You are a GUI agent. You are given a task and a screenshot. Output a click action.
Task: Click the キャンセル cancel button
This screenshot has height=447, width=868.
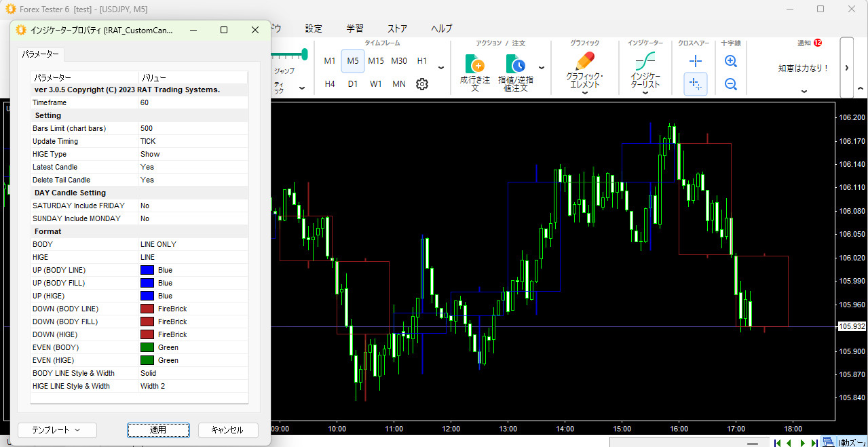(x=227, y=430)
